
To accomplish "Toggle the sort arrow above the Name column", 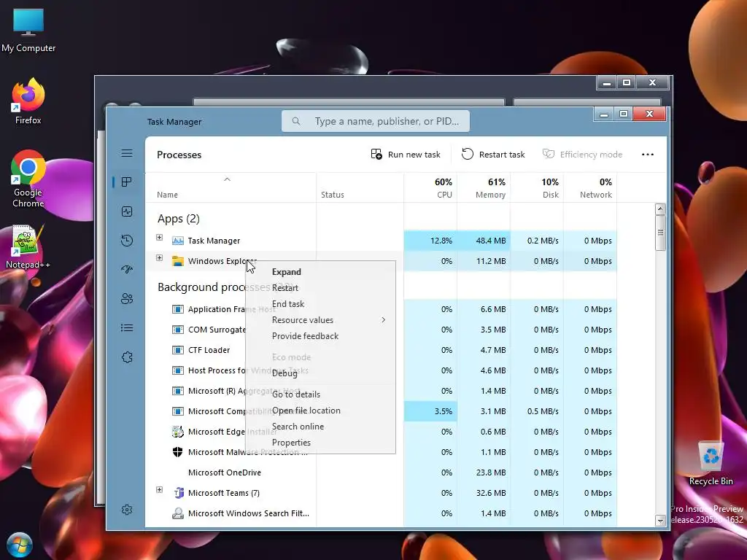I will 228,179.
